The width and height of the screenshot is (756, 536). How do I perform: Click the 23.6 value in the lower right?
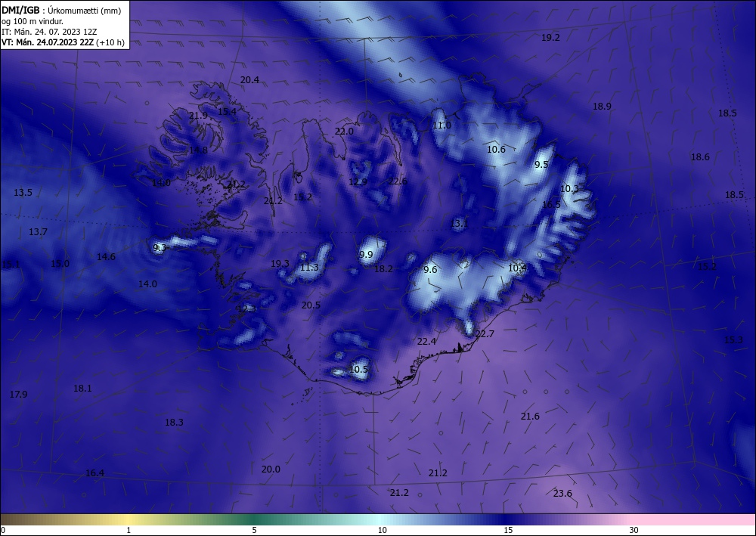point(562,494)
